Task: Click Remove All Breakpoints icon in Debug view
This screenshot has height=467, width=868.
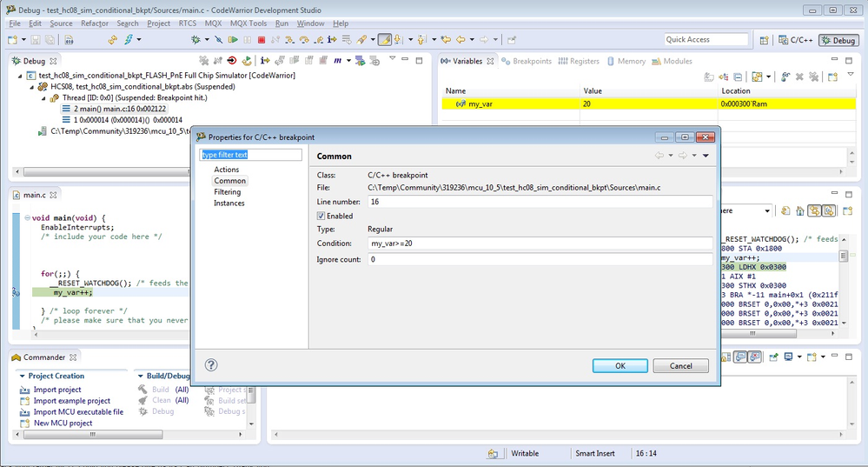Action: coord(203,60)
